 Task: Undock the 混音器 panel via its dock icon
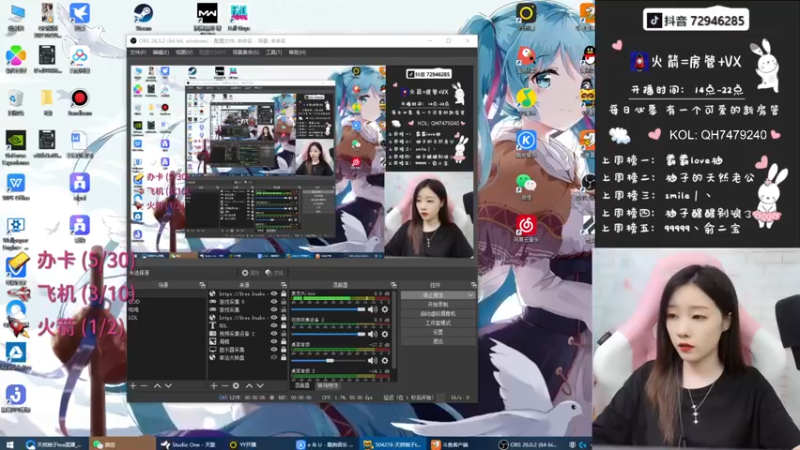[x=393, y=285]
